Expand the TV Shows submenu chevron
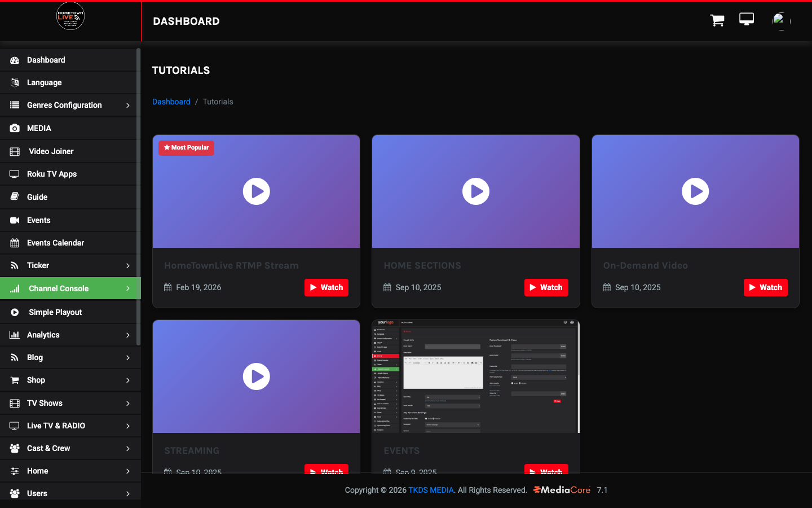812x508 pixels. click(128, 404)
